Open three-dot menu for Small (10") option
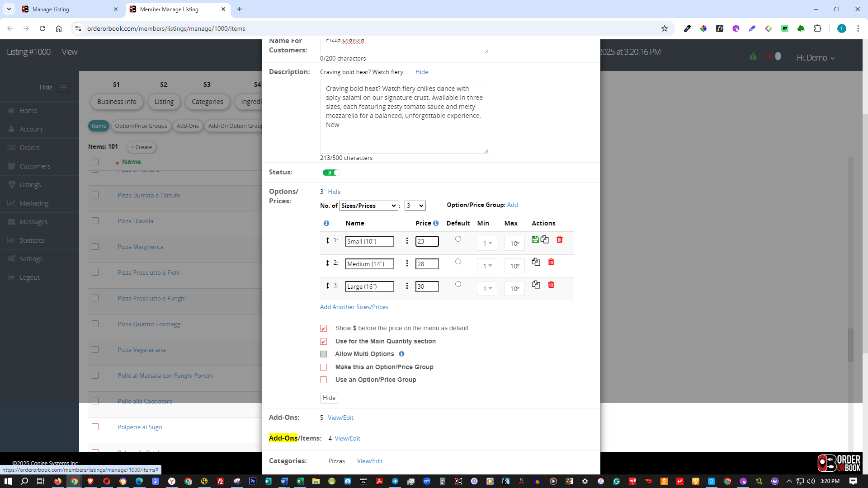The height and width of the screenshot is (488, 868). tap(407, 241)
